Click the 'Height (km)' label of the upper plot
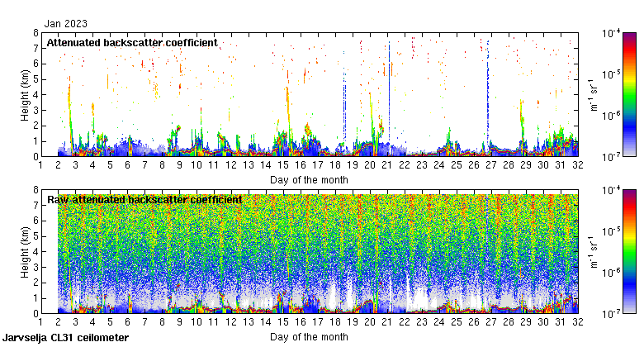This screenshot has height=347, width=644. (x=25, y=95)
